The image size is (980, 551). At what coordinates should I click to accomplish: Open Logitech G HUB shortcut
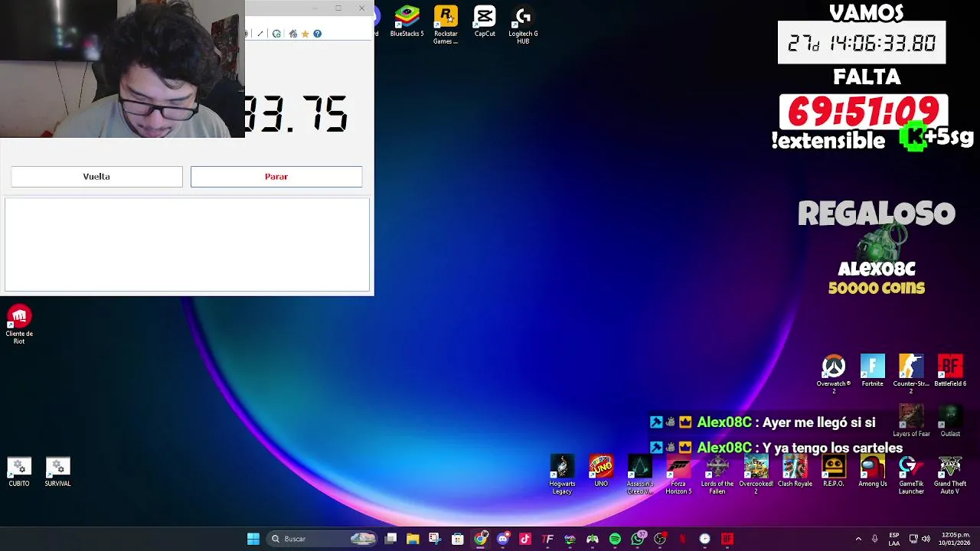[x=523, y=25]
